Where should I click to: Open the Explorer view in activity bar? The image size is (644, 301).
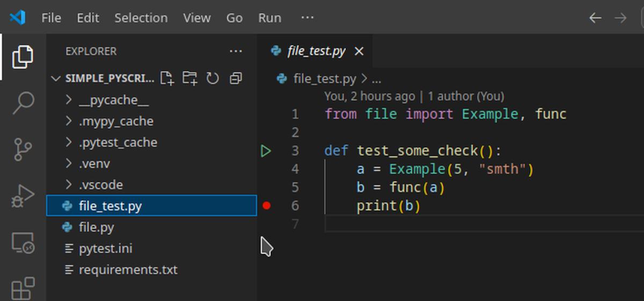[23, 57]
